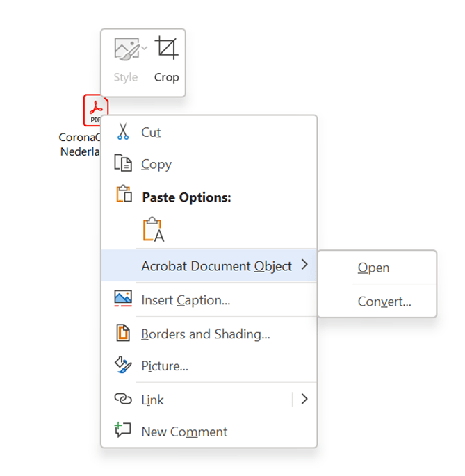Expand the Style dropdown chevron
Image resolution: width=465 pixels, height=476 pixels.
[145, 48]
